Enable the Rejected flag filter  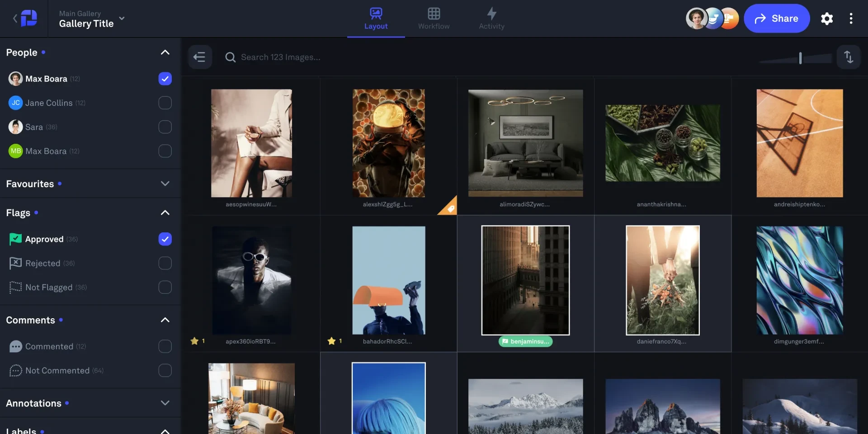pos(165,263)
